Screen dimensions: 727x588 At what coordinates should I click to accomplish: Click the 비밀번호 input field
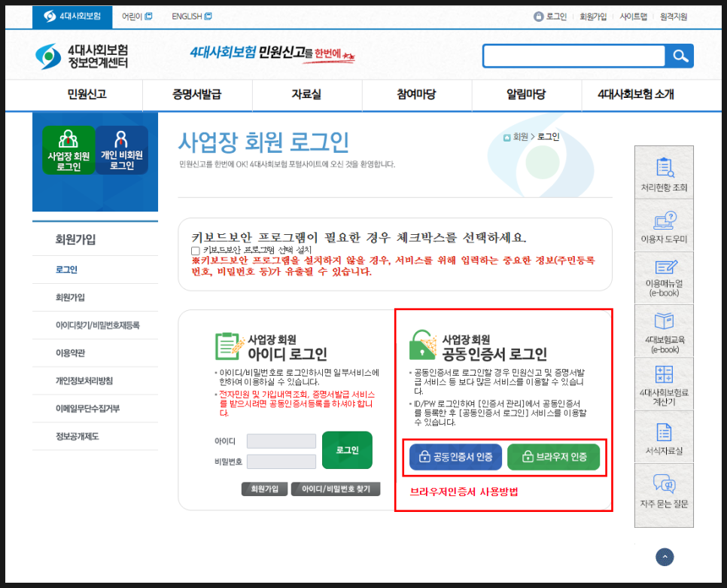pyautogui.click(x=281, y=462)
